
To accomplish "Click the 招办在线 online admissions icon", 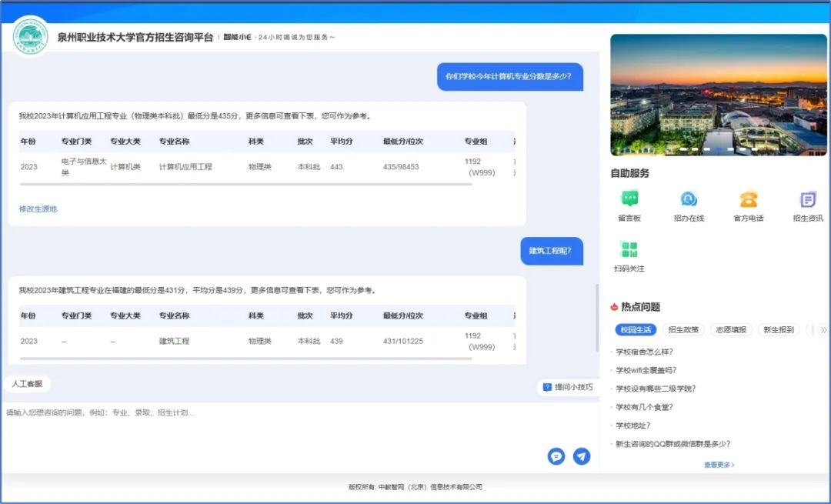I will tap(689, 199).
